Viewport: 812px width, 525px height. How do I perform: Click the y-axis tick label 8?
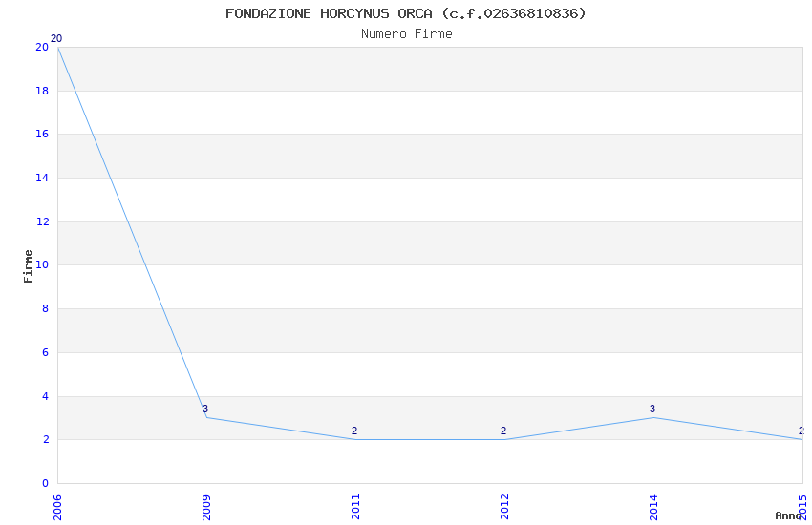[46, 308]
